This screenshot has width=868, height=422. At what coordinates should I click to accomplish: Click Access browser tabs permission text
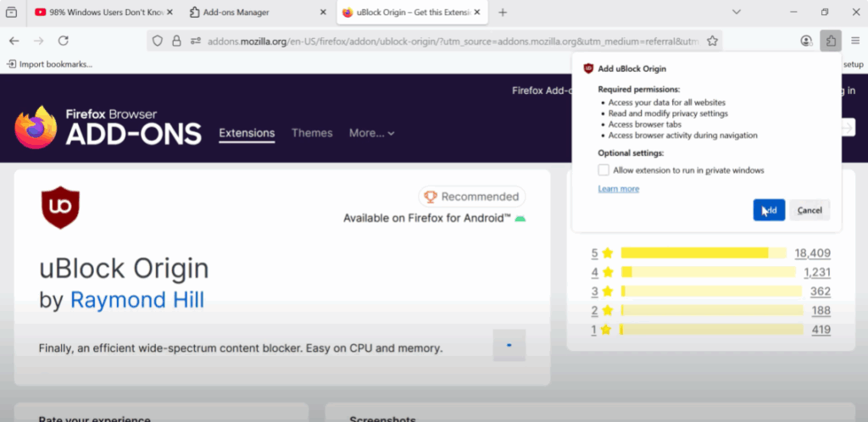click(x=645, y=125)
